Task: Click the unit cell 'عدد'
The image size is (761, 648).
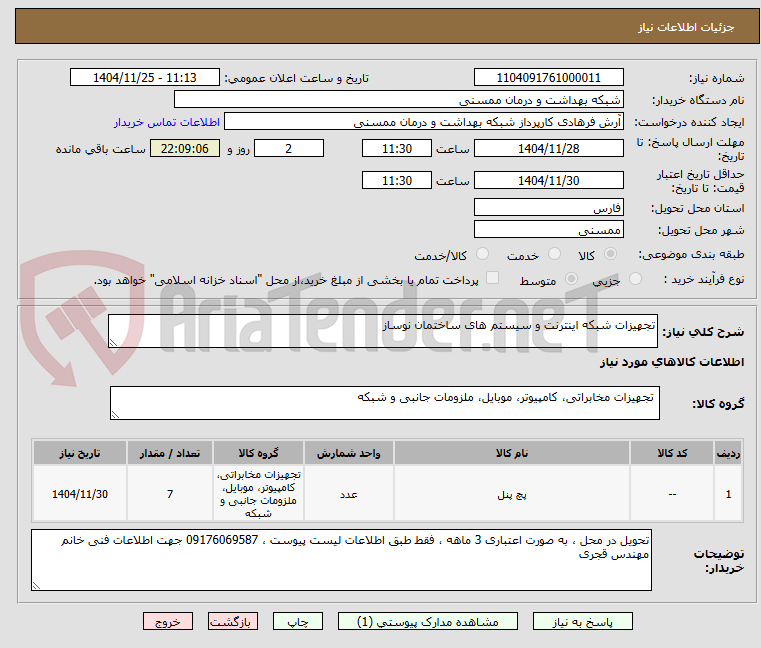Action: pos(348,494)
